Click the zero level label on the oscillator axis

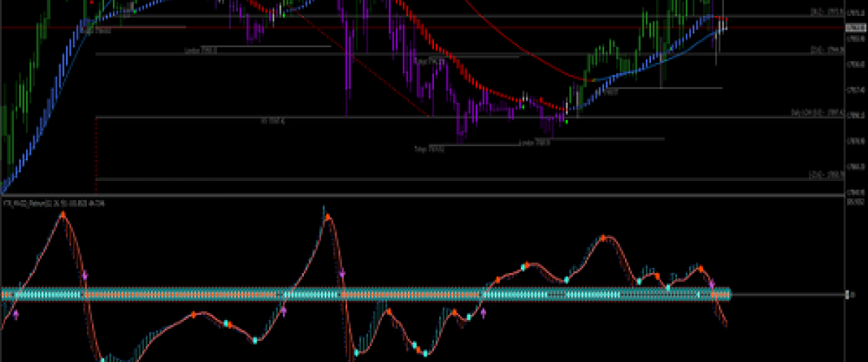pyautogui.click(x=851, y=295)
